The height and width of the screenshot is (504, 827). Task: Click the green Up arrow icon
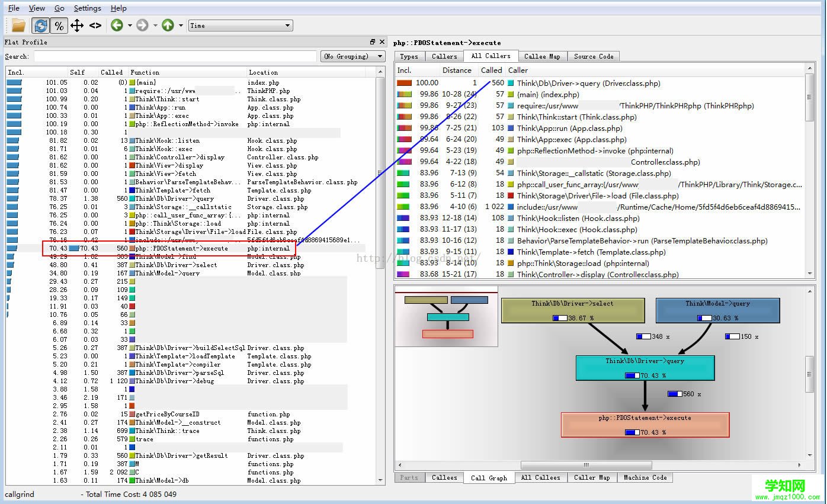click(x=168, y=25)
